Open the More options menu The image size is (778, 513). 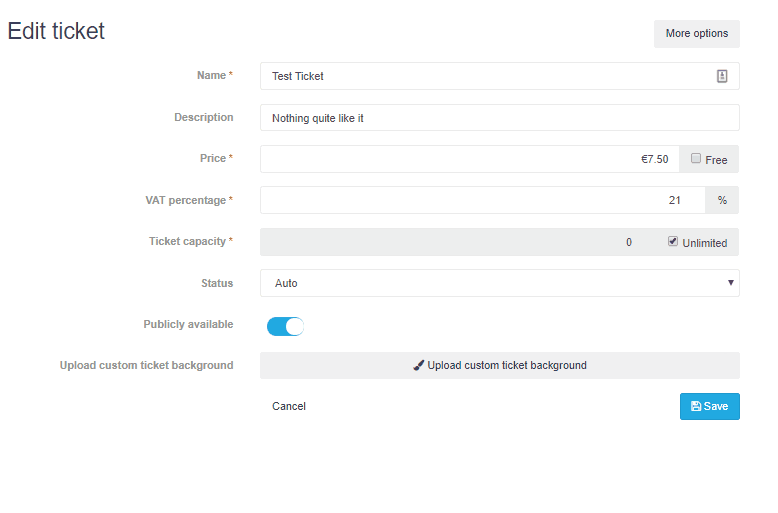[x=697, y=34]
